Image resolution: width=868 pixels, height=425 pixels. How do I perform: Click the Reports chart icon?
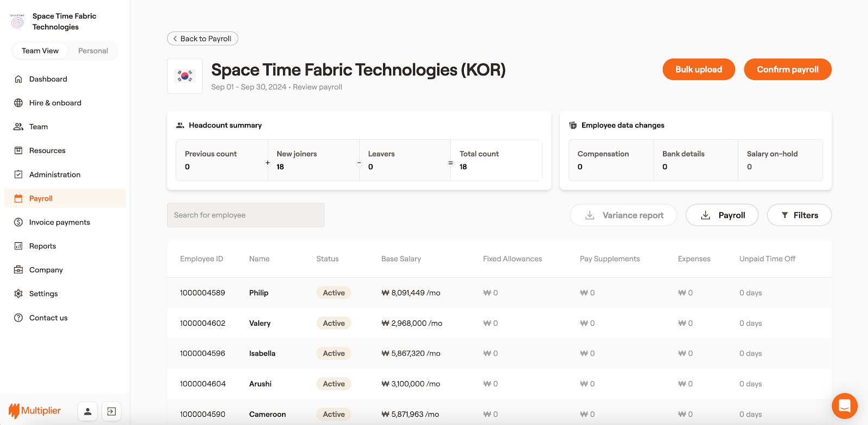coord(18,246)
